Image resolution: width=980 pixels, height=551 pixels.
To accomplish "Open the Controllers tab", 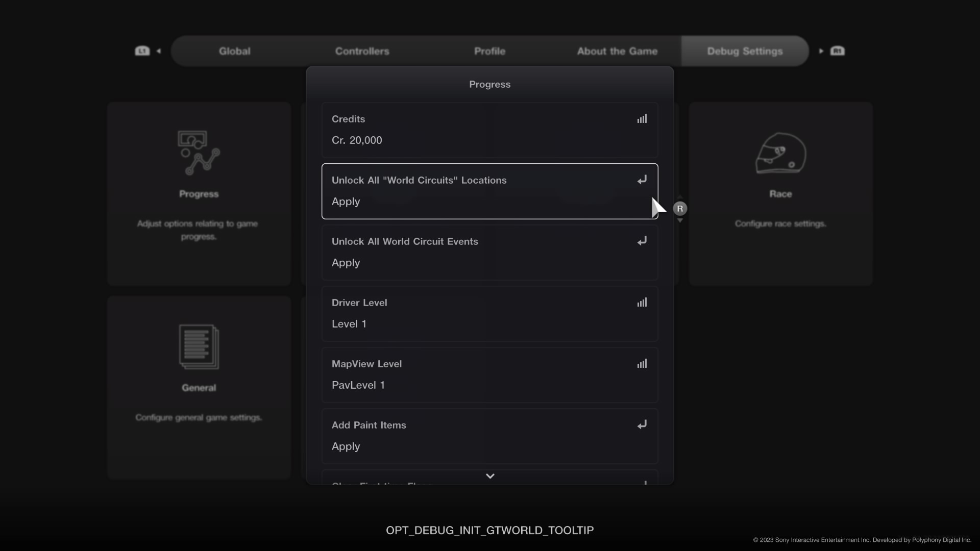I will point(362,51).
